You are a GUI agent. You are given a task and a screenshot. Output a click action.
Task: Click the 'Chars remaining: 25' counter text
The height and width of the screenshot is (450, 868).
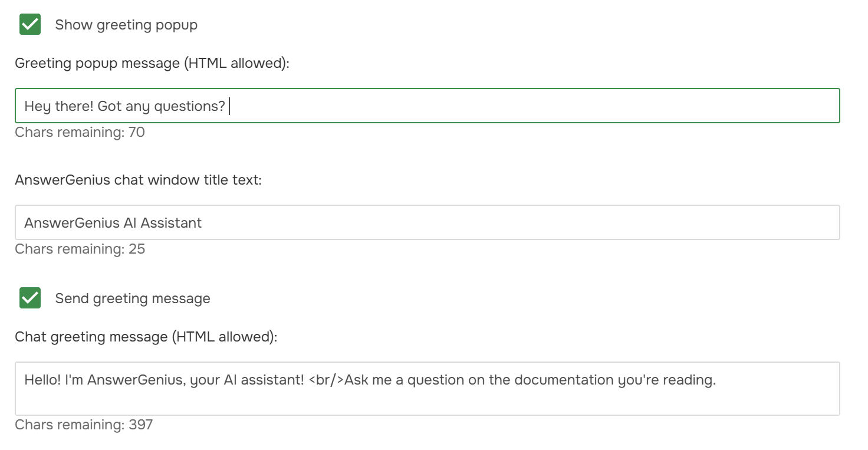(x=80, y=249)
